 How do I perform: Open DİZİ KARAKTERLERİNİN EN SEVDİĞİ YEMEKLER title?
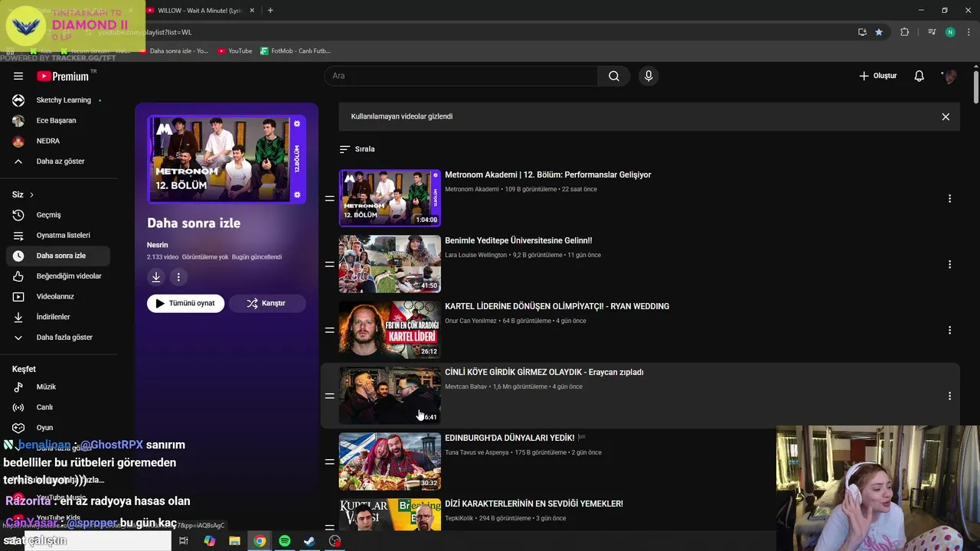[534, 504]
